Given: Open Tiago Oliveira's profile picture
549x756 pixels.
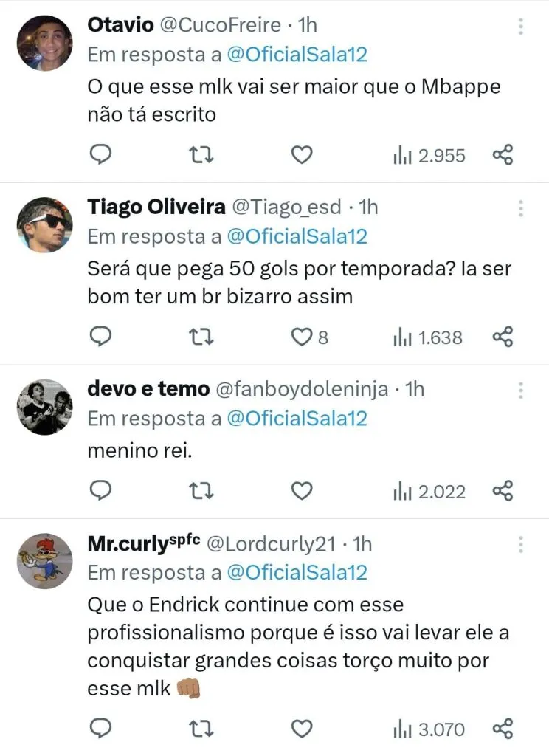Looking at the screenshot, I should (45, 223).
